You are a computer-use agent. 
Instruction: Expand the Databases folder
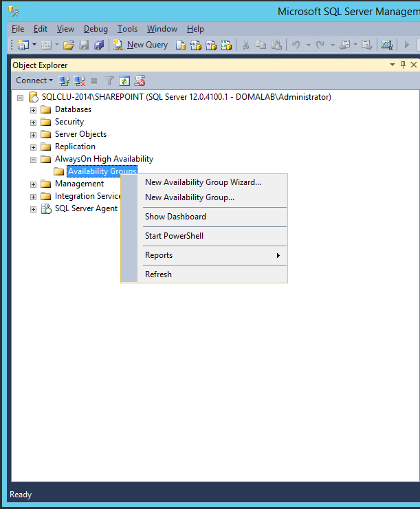[x=33, y=110]
